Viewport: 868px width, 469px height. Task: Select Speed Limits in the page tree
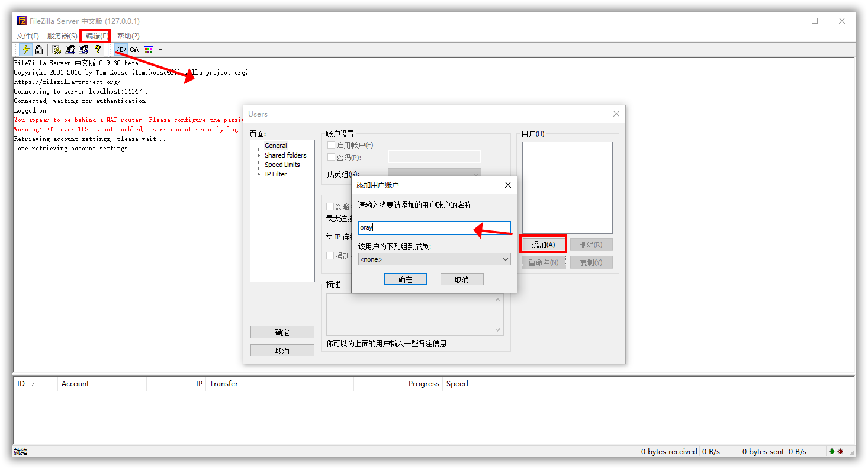coord(282,165)
